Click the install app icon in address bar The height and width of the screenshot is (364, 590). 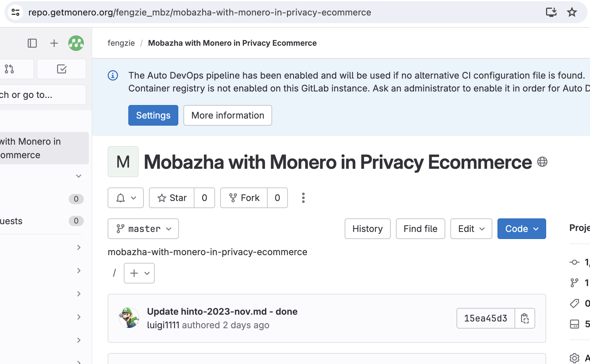(x=551, y=12)
